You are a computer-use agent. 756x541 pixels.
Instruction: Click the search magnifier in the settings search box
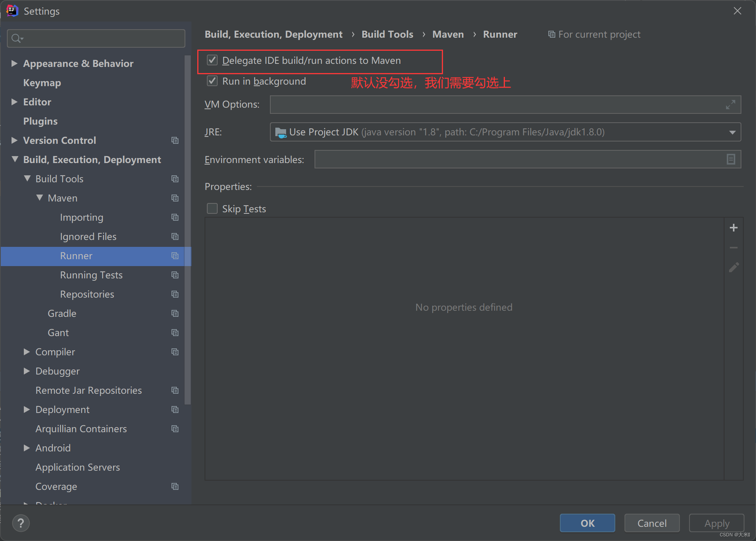pyautogui.click(x=17, y=38)
